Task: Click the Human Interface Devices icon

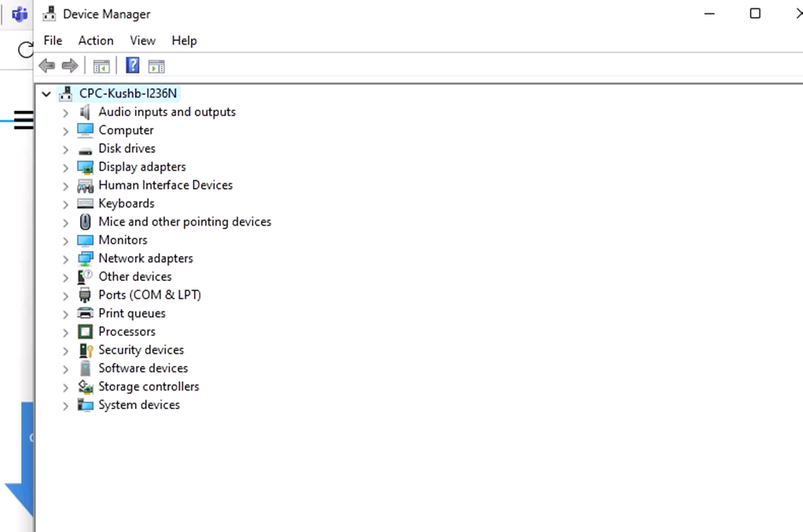Action: tap(85, 185)
